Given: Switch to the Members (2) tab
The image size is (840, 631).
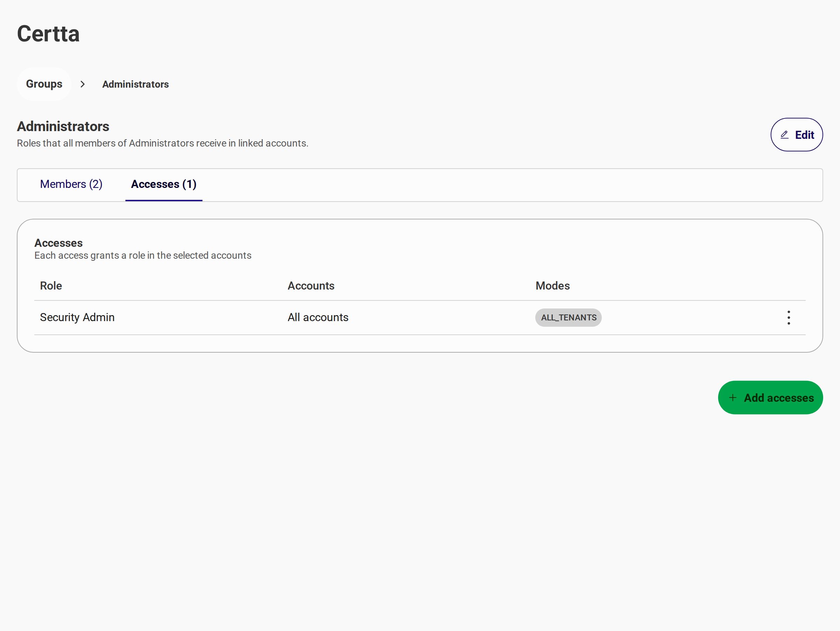Looking at the screenshot, I should [x=71, y=184].
